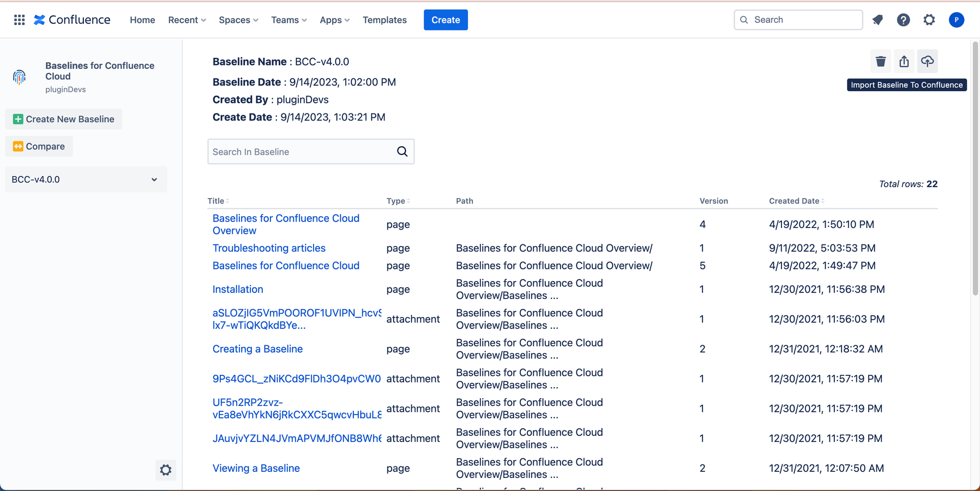Click 'Total rows: 22' text
Screen dimensions: 980x491
(908, 184)
